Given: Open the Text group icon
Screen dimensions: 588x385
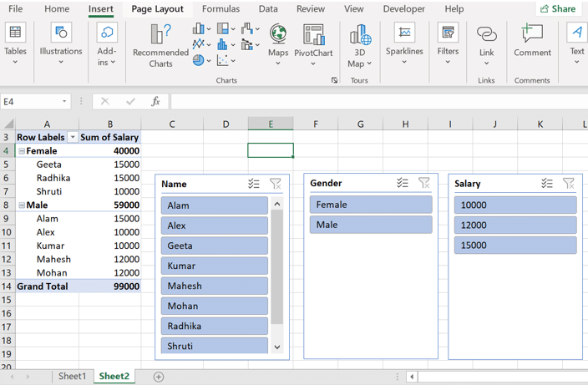Looking at the screenshot, I should pos(577,33).
